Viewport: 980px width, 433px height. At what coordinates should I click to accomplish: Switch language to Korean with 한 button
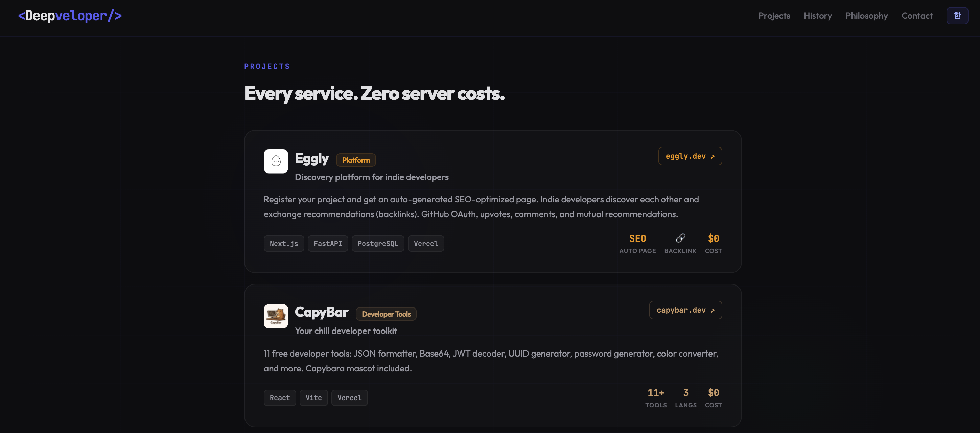[x=958, y=16]
